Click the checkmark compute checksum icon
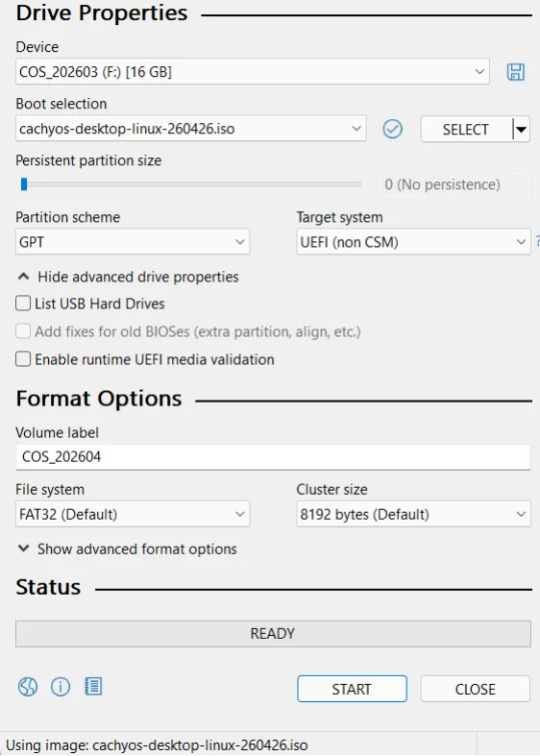The height and width of the screenshot is (756, 540). point(392,129)
